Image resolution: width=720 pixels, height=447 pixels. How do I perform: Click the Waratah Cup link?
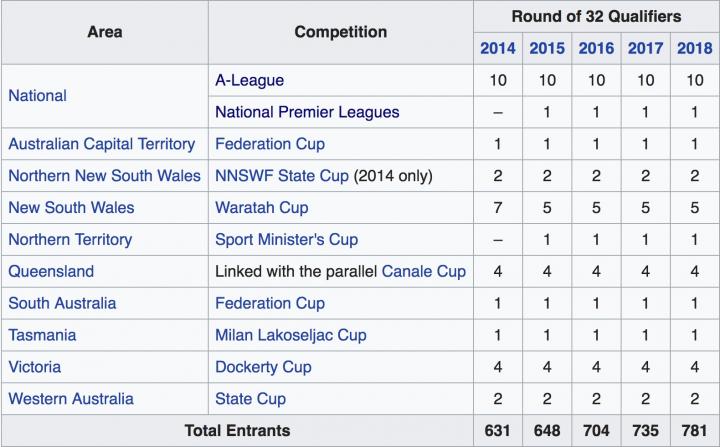[261, 208]
